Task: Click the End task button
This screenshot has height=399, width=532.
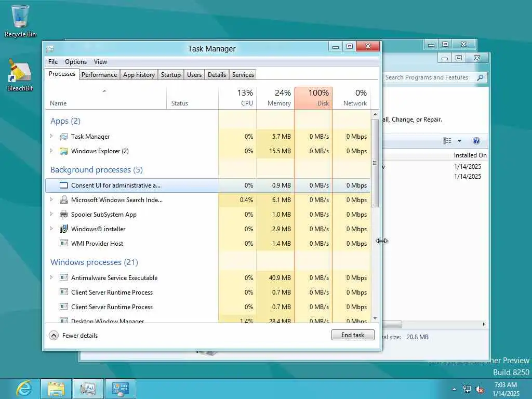Action: tap(353, 335)
